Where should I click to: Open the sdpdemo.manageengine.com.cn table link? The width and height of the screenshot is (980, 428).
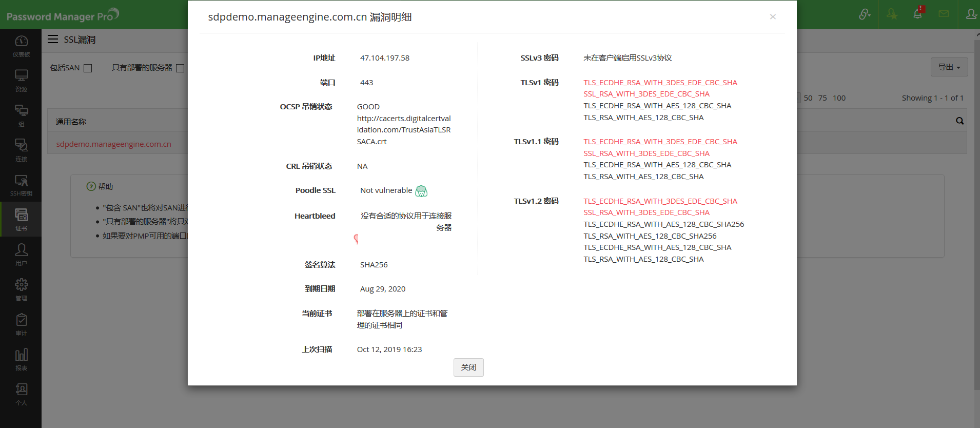(x=114, y=144)
